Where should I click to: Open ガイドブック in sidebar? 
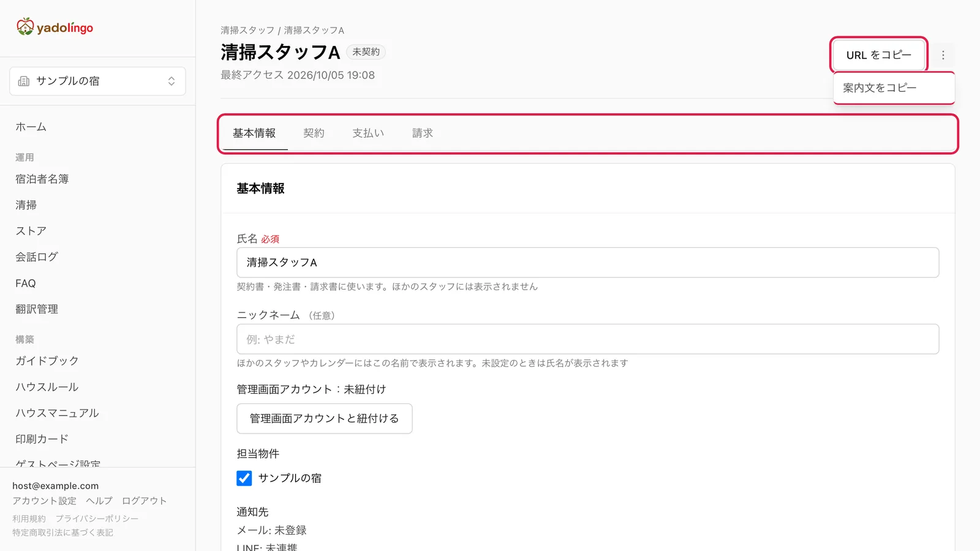[x=47, y=361]
